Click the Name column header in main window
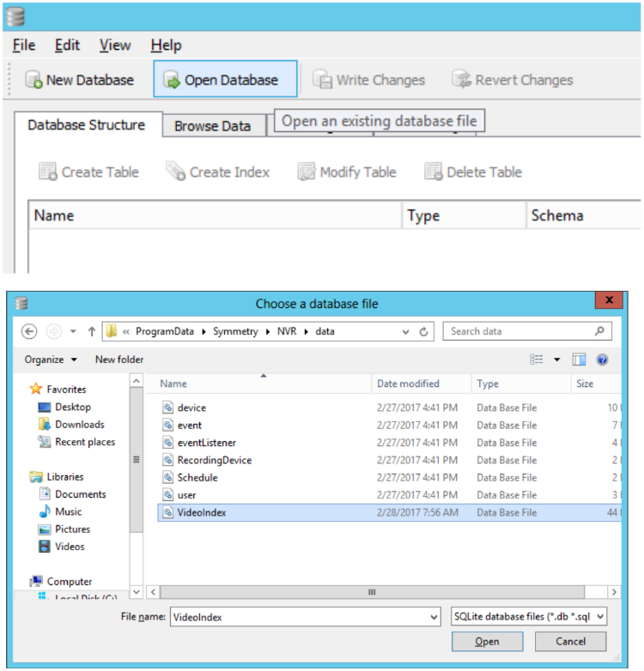 pyautogui.click(x=216, y=215)
